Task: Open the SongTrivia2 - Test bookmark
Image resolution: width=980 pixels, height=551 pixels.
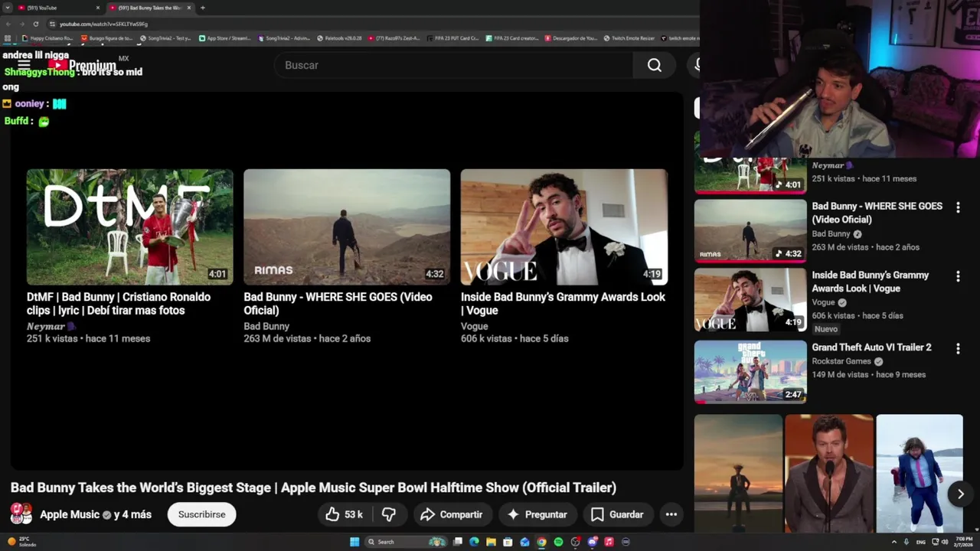Action: point(166,37)
